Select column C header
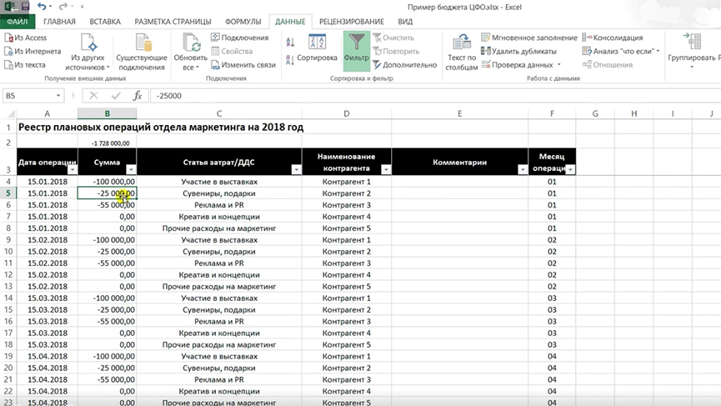Image resolution: width=721 pixels, height=406 pixels. click(x=219, y=114)
